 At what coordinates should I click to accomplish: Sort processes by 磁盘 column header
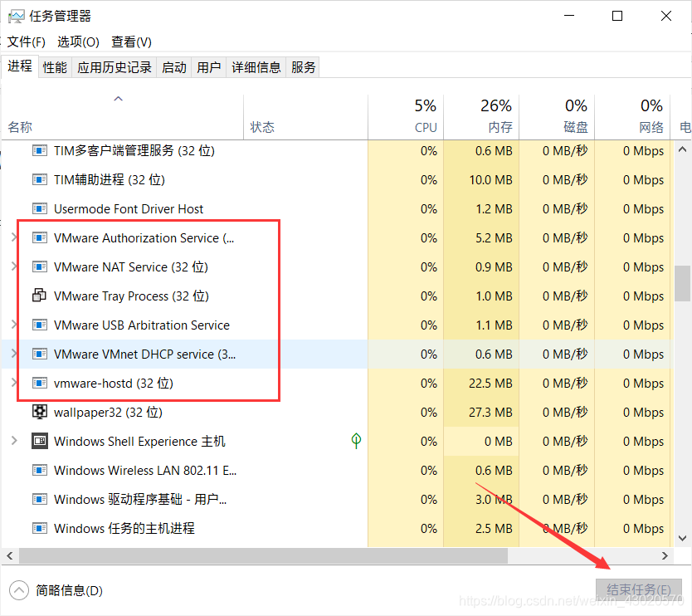[557, 117]
